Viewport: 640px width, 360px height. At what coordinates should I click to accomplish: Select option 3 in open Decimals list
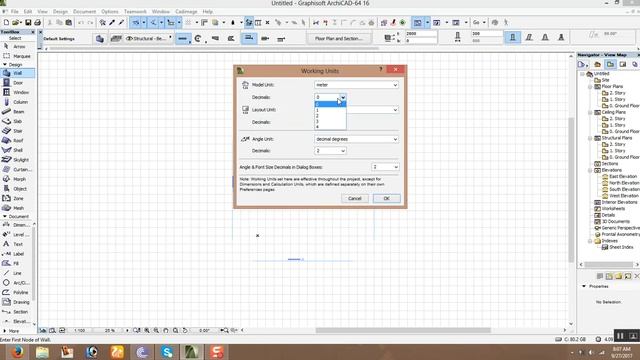(x=330, y=121)
